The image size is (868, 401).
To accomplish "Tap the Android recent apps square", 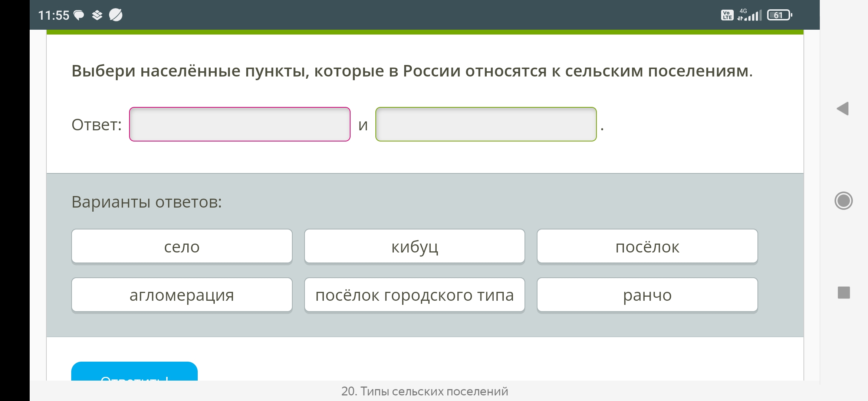I will click(x=844, y=293).
